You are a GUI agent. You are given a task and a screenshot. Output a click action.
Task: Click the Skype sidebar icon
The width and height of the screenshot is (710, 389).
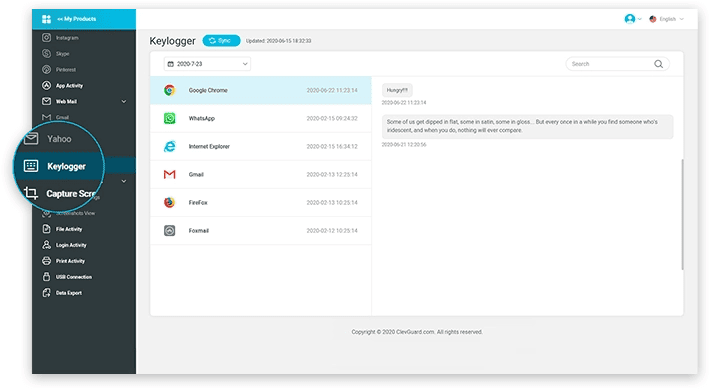pyautogui.click(x=46, y=53)
